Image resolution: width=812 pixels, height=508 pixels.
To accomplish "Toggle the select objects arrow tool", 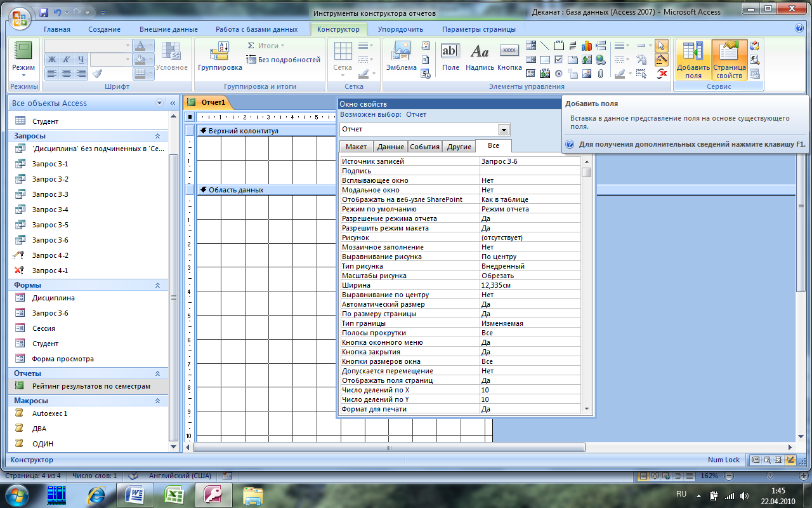I will pos(662,46).
